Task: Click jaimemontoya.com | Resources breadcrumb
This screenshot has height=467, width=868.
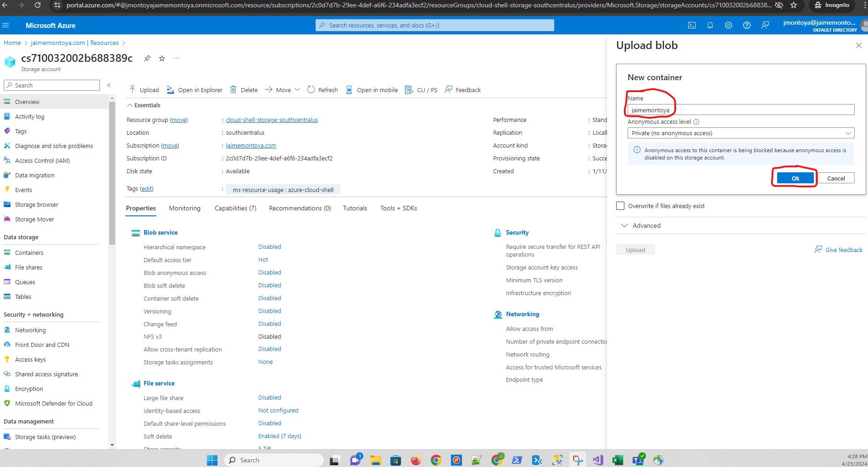Action: [75, 43]
